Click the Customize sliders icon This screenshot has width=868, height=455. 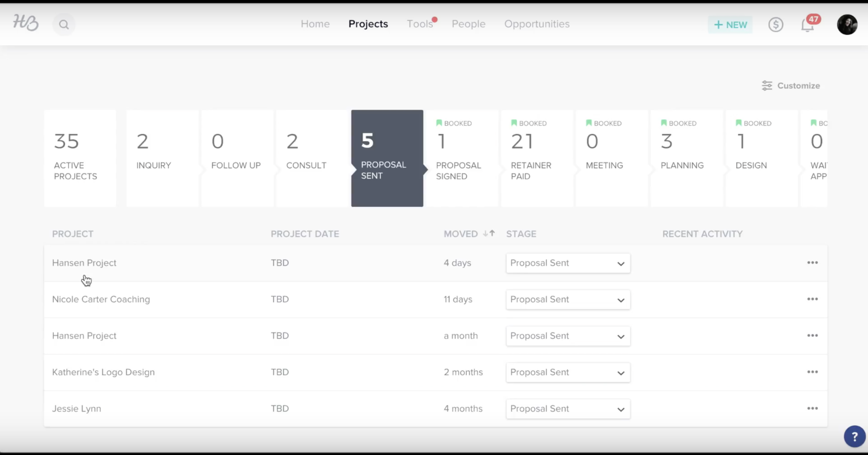(767, 85)
